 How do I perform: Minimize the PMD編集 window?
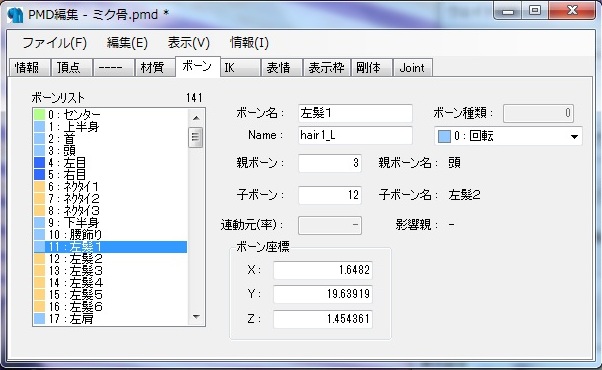point(508,11)
